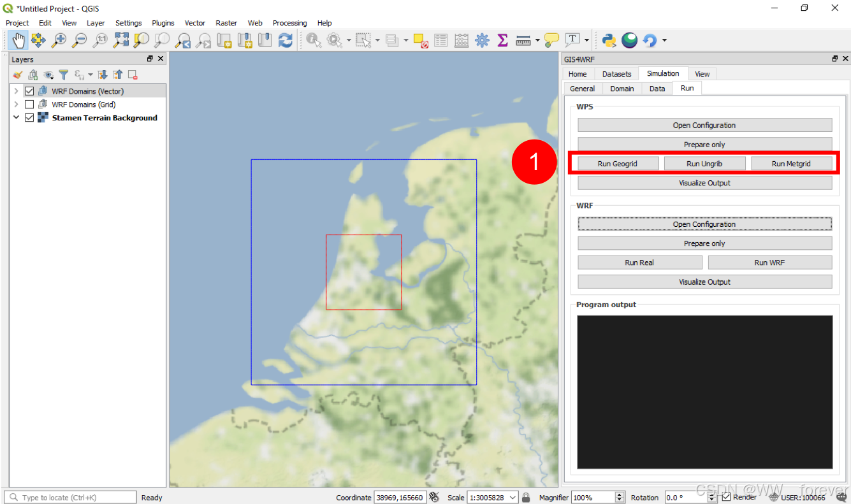
Task: Switch to the Datasets tab
Action: coord(616,74)
